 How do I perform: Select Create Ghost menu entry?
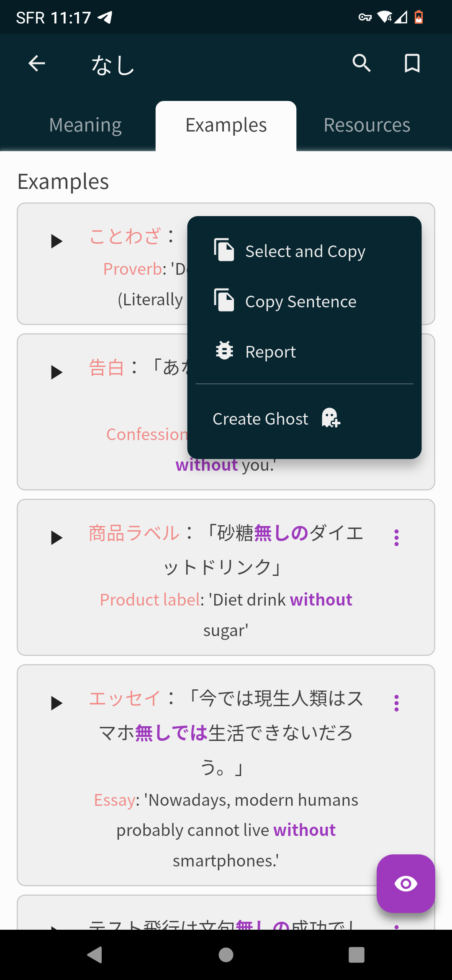coord(260,419)
